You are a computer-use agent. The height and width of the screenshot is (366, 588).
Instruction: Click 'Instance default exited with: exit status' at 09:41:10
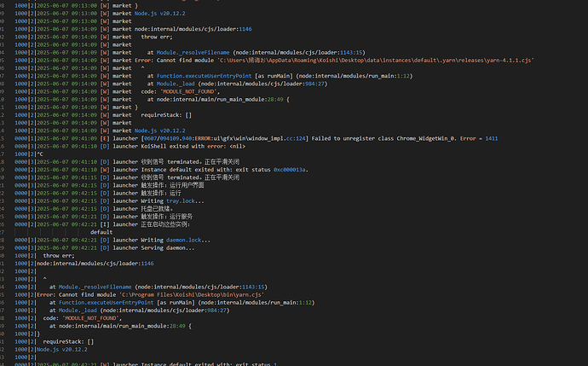pos(205,170)
